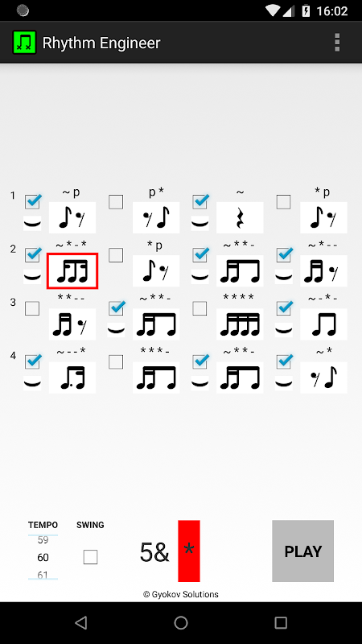Click the green Rhythm Engineer app icon
The height and width of the screenshot is (644, 362).
coord(24,43)
